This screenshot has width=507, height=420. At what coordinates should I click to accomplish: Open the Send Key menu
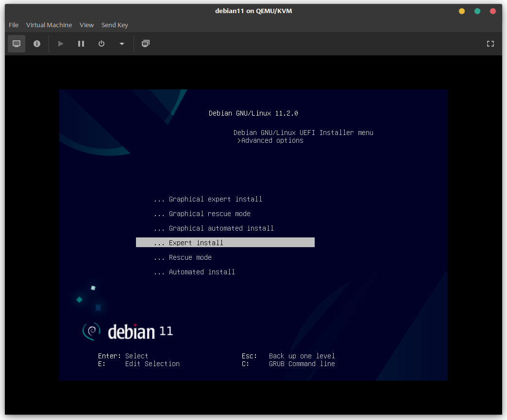(115, 25)
